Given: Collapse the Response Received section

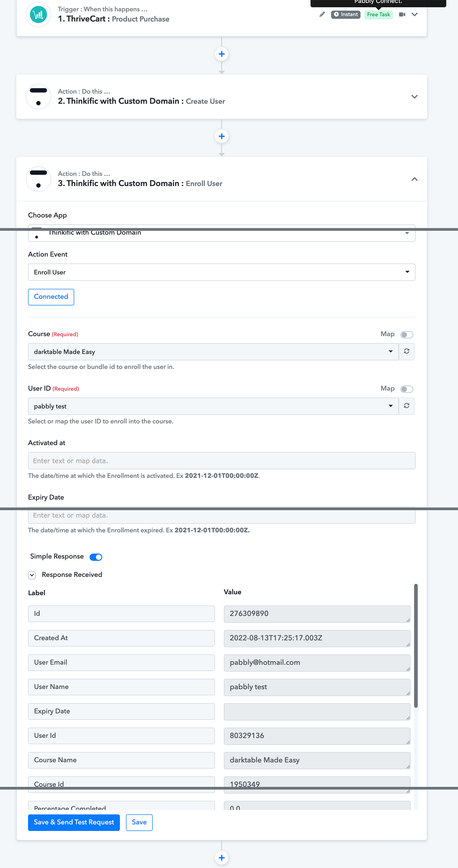Looking at the screenshot, I should (32, 575).
